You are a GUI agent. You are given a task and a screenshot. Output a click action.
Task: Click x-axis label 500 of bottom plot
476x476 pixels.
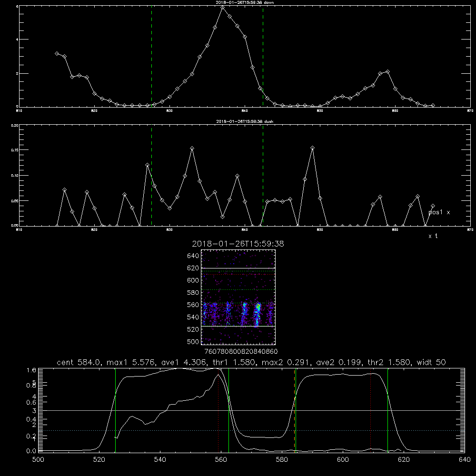(x=38, y=460)
